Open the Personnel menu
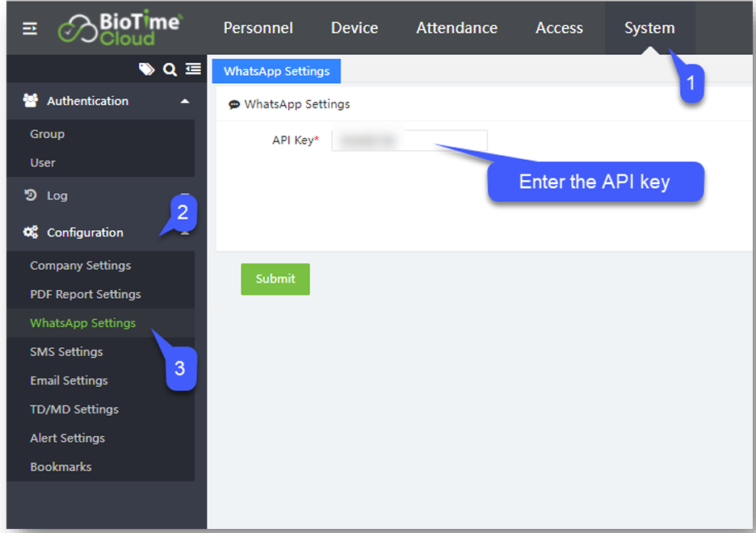The height and width of the screenshot is (533, 756). click(x=258, y=28)
